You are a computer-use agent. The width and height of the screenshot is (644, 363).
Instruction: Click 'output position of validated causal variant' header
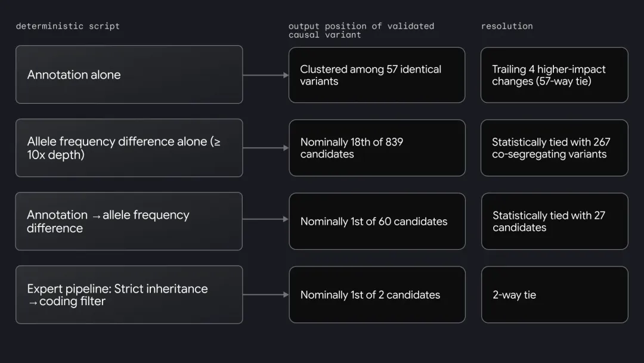(x=361, y=30)
